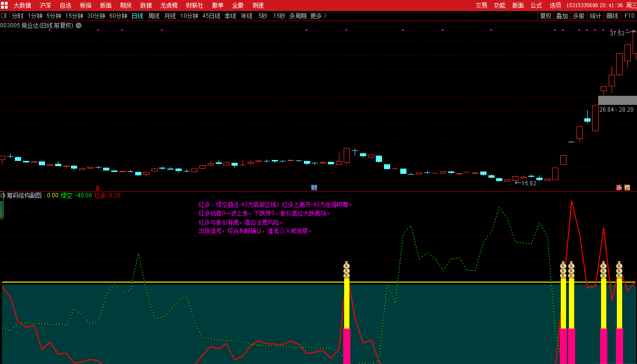Open F10 company info
Viewport: 637px width, 364px height.
tap(629, 16)
